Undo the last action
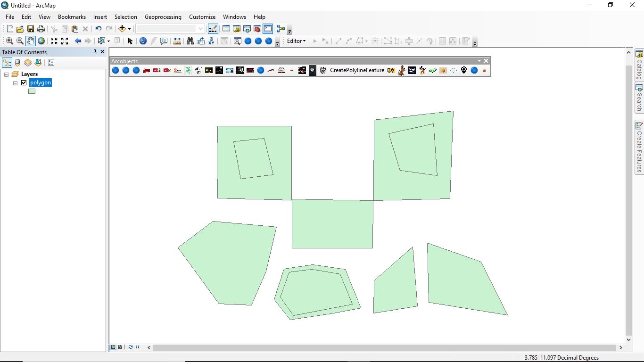Image resolution: width=644 pixels, height=362 pixels. coord(98,29)
